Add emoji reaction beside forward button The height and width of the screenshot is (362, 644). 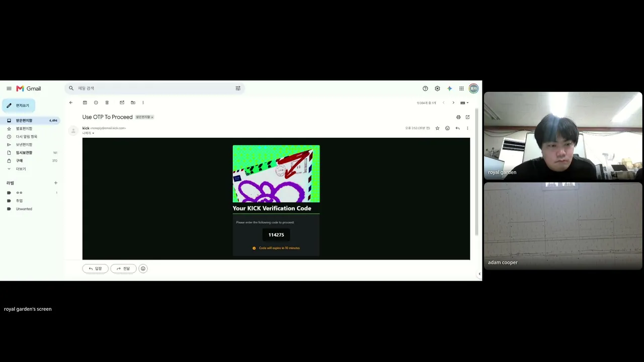143,268
